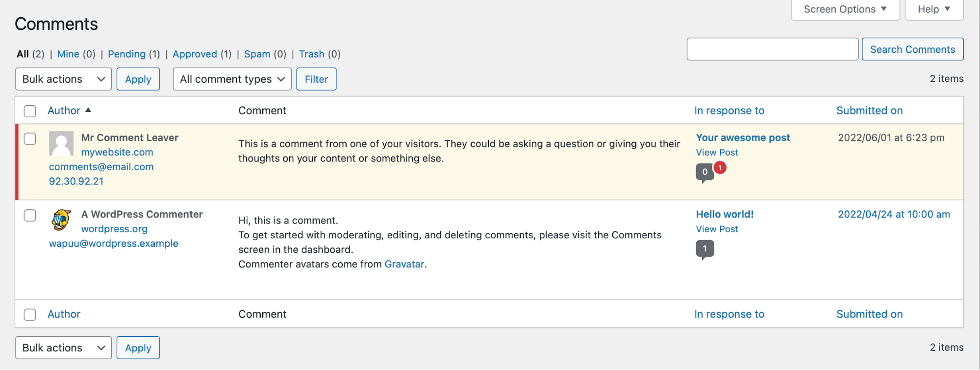This screenshot has height=370, width=980.
Task: Toggle the select-all checkbox in the footer row
Action: click(x=30, y=315)
